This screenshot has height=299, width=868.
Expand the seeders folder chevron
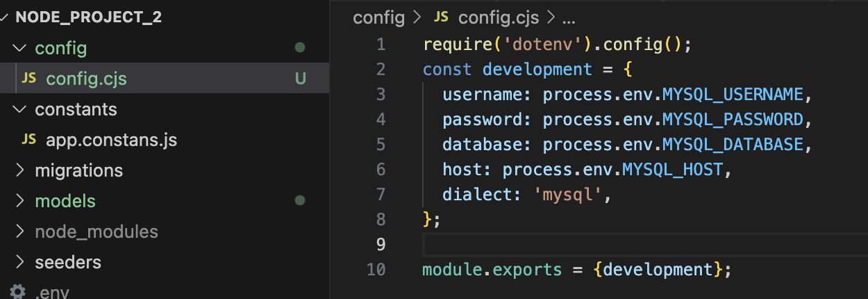(19, 262)
